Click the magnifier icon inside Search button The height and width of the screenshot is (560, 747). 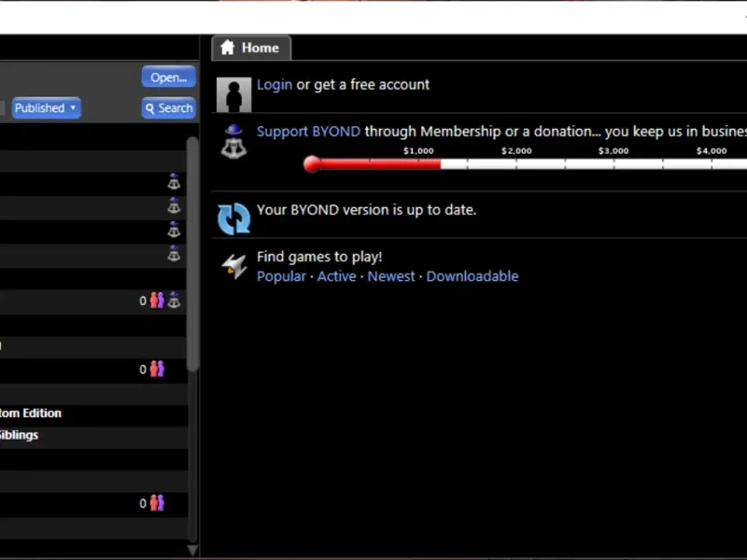pos(150,109)
